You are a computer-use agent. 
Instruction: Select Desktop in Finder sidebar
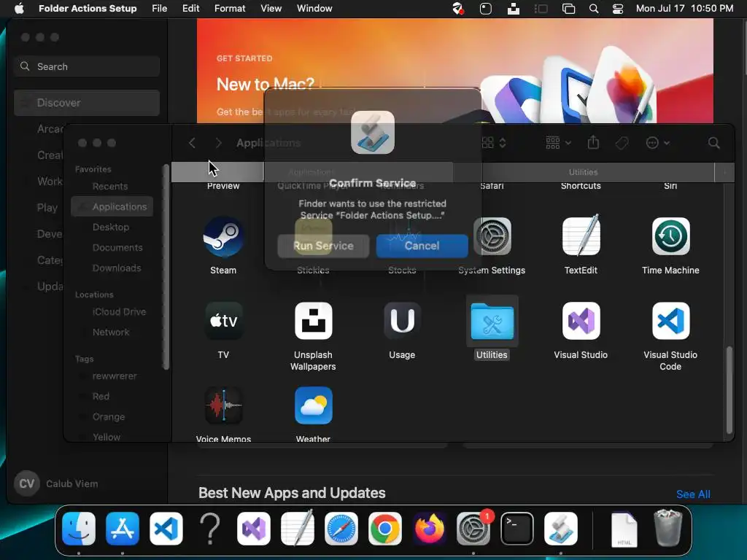point(111,227)
